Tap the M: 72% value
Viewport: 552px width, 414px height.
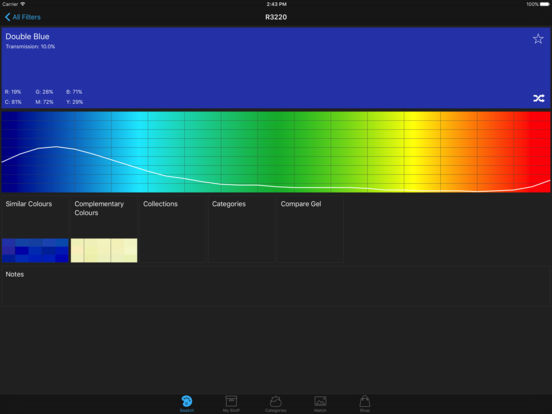(x=44, y=102)
